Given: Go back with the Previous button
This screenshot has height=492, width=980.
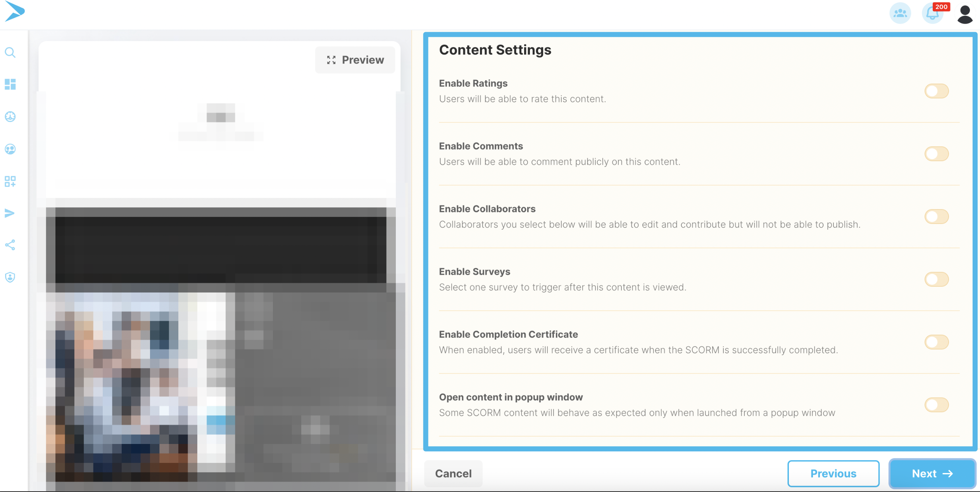Looking at the screenshot, I should tap(833, 473).
